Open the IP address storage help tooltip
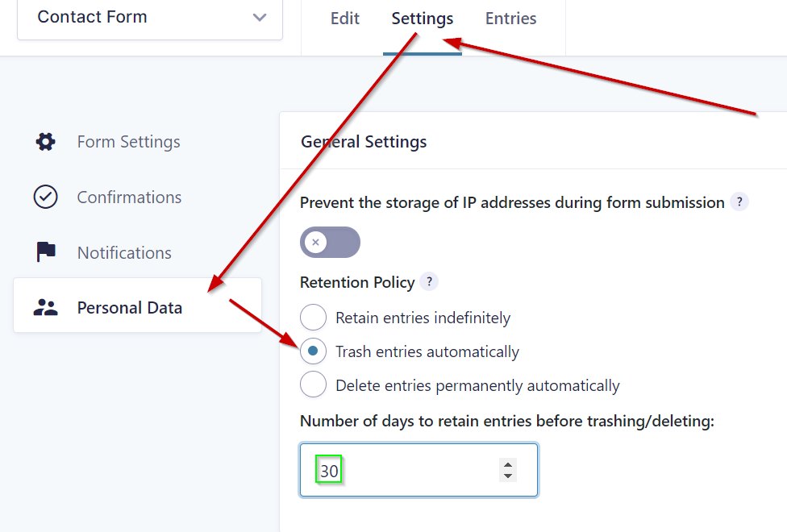787x532 pixels. pyautogui.click(x=739, y=202)
